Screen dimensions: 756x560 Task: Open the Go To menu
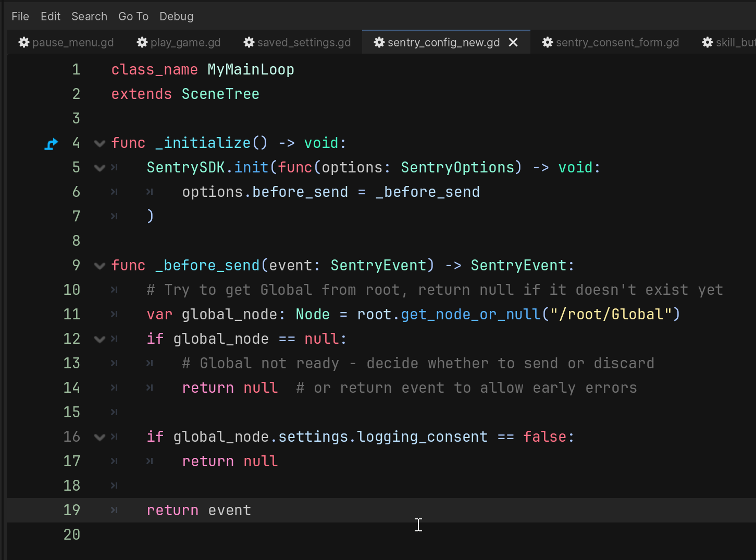click(133, 17)
